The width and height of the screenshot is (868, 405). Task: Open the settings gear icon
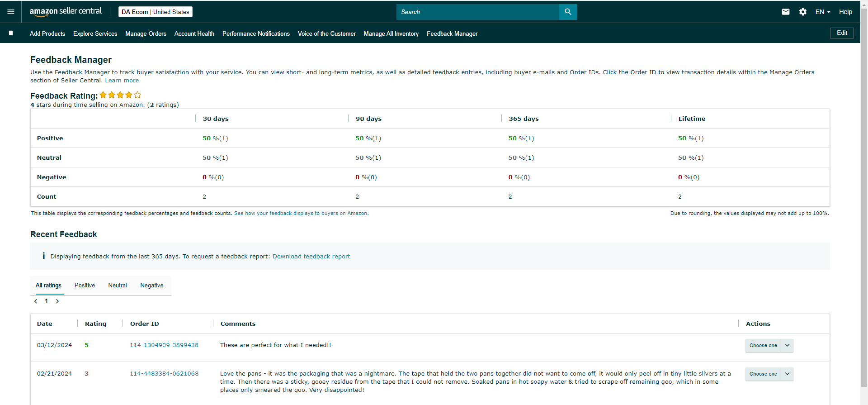click(x=803, y=12)
